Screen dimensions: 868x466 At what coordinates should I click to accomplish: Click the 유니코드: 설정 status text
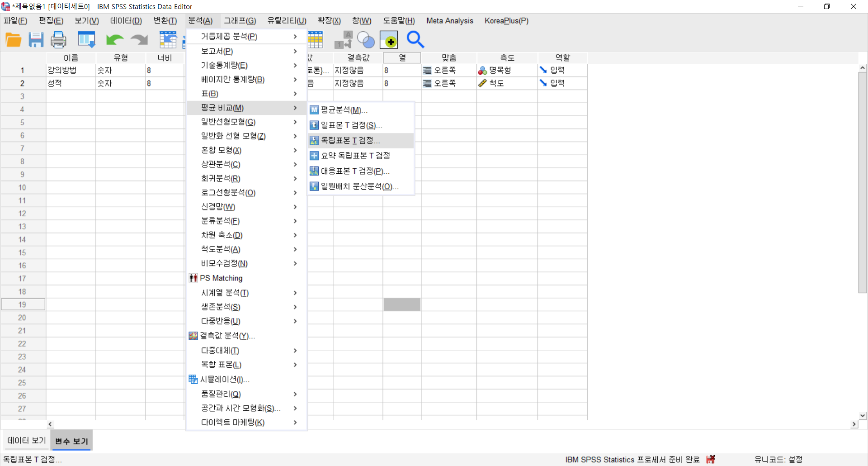778,460
